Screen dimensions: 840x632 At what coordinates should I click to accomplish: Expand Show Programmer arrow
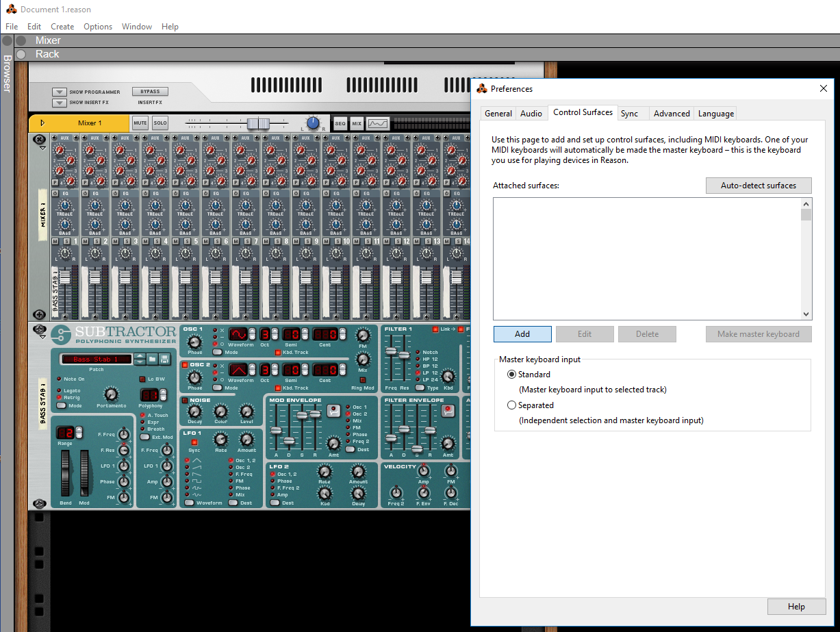pos(60,92)
